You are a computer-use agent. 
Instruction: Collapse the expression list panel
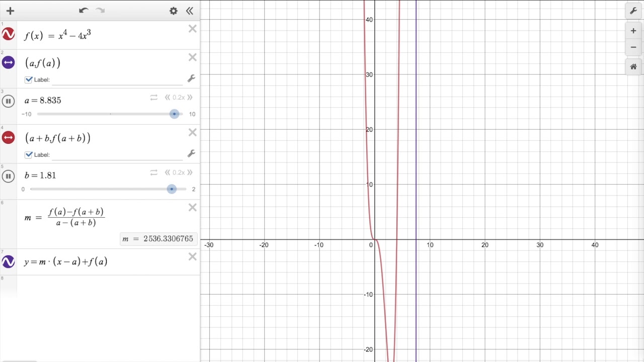pyautogui.click(x=190, y=11)
